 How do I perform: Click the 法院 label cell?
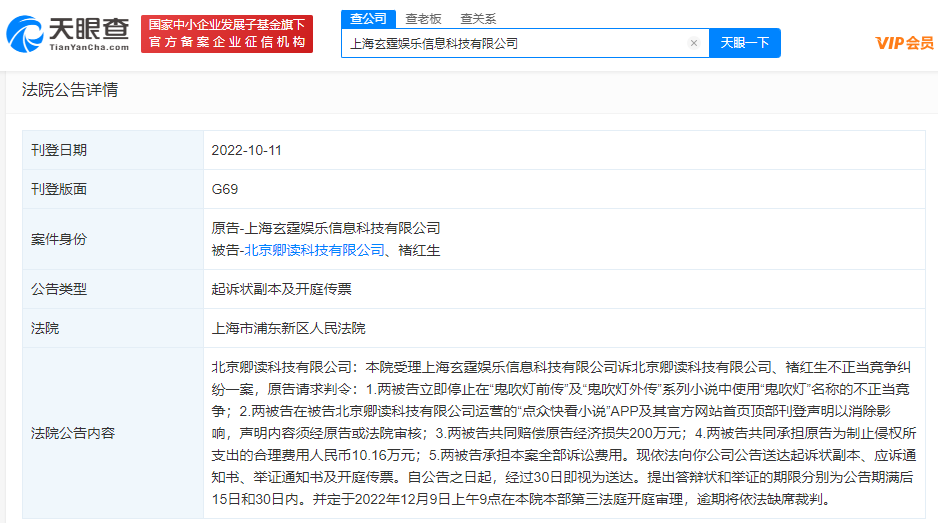[x=113, y=328]
